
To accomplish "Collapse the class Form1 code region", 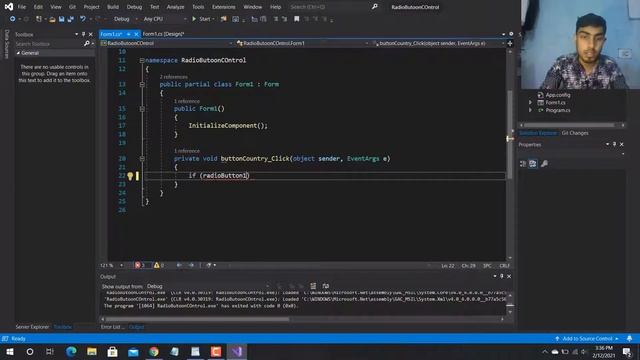I will click(142, 84).
